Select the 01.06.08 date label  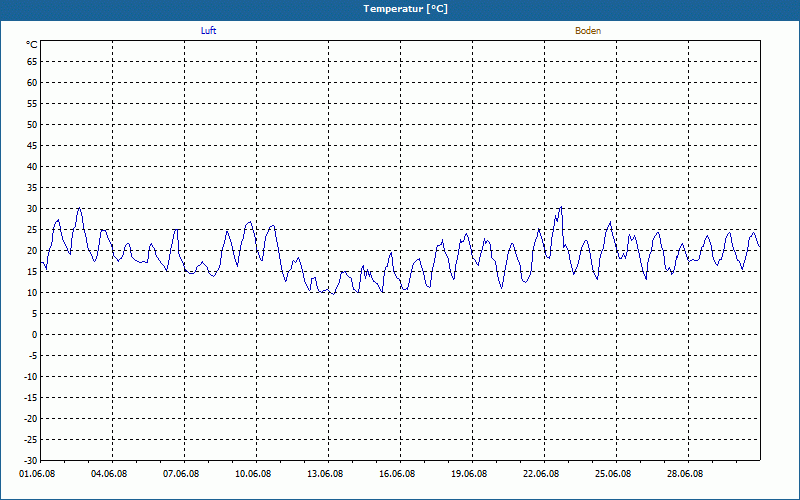tap(37, 473)
